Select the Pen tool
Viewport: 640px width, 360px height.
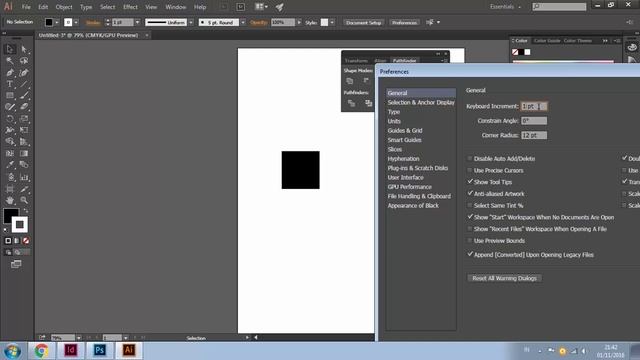click(10, 73)
